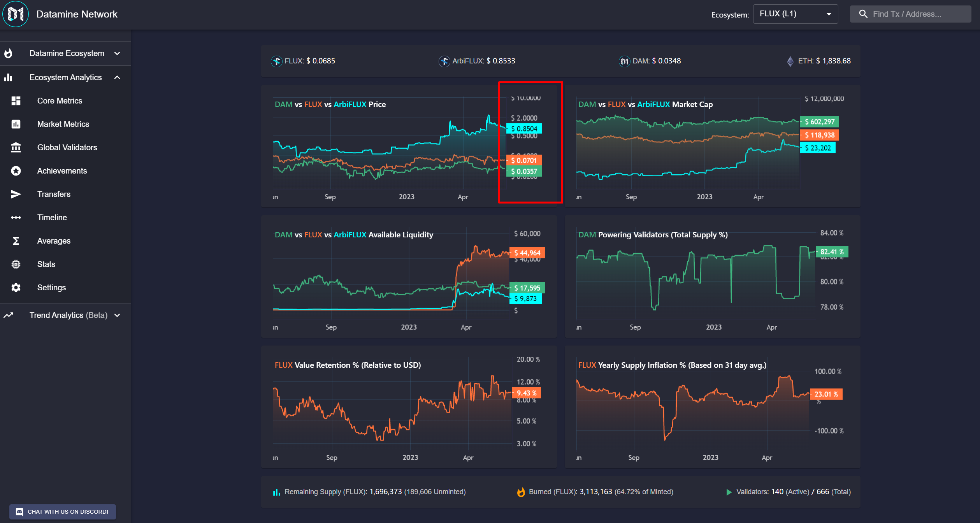Click the Burned FLUX flame icon

[521, 492]
